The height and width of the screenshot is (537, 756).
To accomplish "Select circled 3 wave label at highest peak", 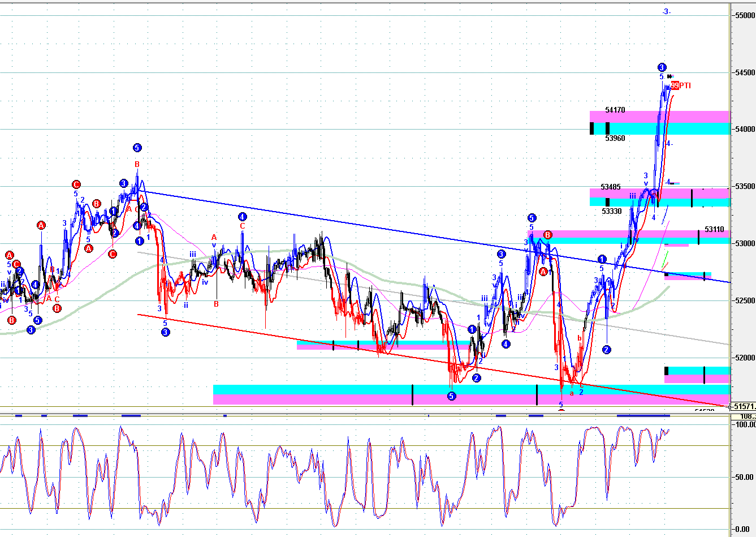I will (x=662, y=67).
